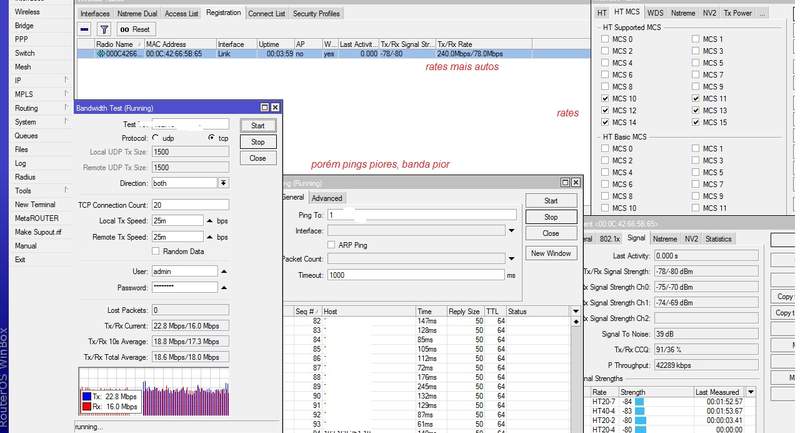800x433 pixels.
Task: Click New Window in the Ping dialog
Action: (x=551, y=254)
